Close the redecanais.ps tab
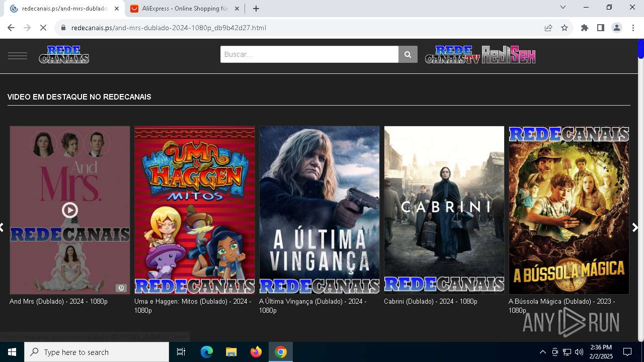This screenshot has width=644, height=362. (x=117, y=9)
